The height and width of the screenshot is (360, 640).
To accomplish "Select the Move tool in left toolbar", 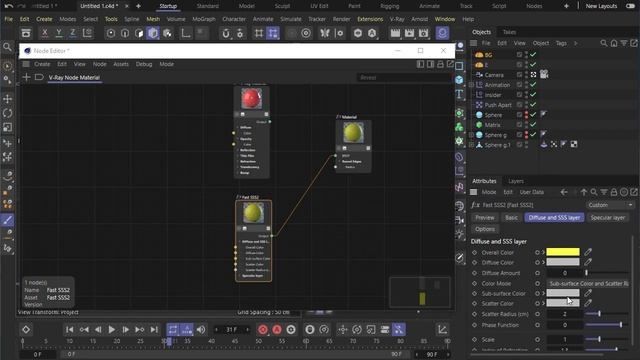I will point(7,99).
